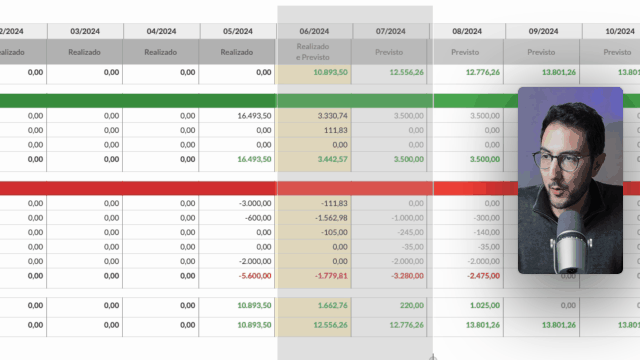
Task: Click gray 3.500,00 forecast in 07/2024
Action: pos(409,116)
